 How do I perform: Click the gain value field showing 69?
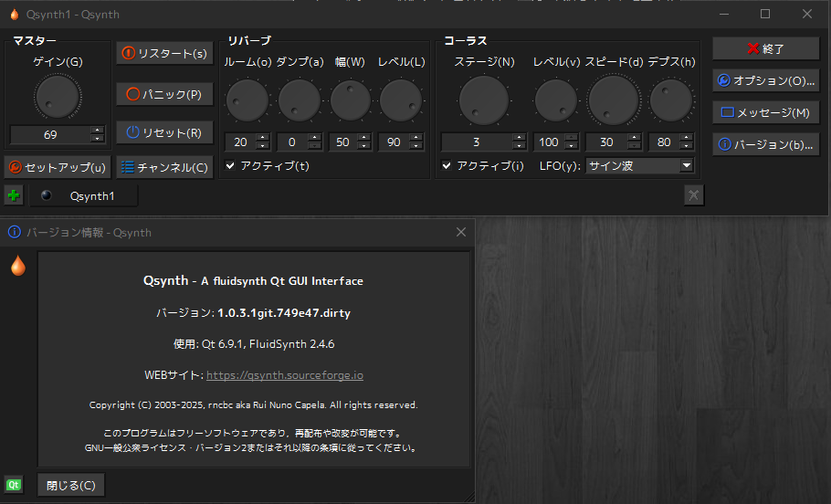[x=50, y=134]
